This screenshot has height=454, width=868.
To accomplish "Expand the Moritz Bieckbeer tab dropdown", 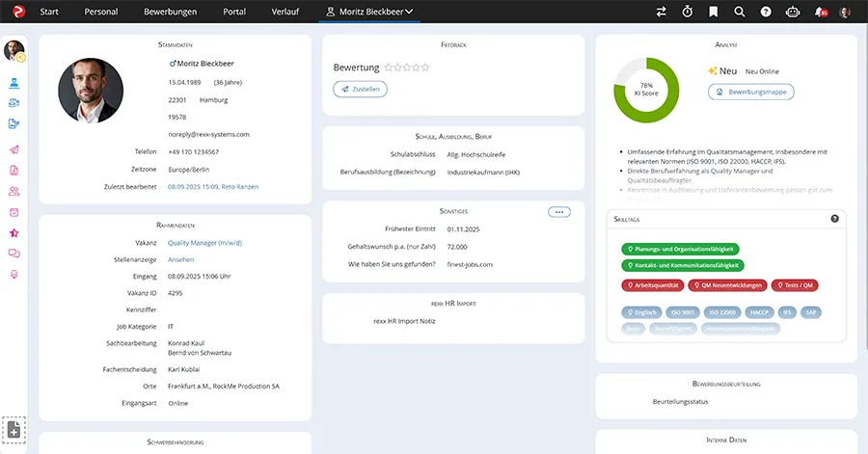I will 411,12.
